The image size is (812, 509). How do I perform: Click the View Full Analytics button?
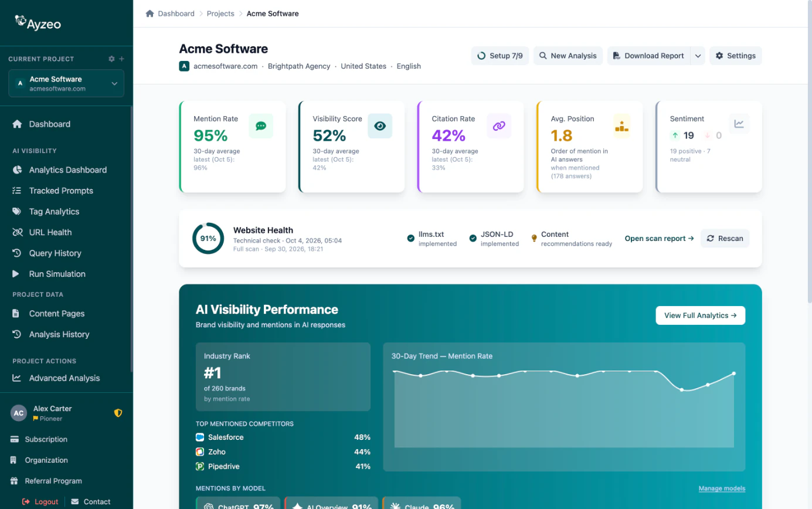pyautogui.click(x=701, y=315)
